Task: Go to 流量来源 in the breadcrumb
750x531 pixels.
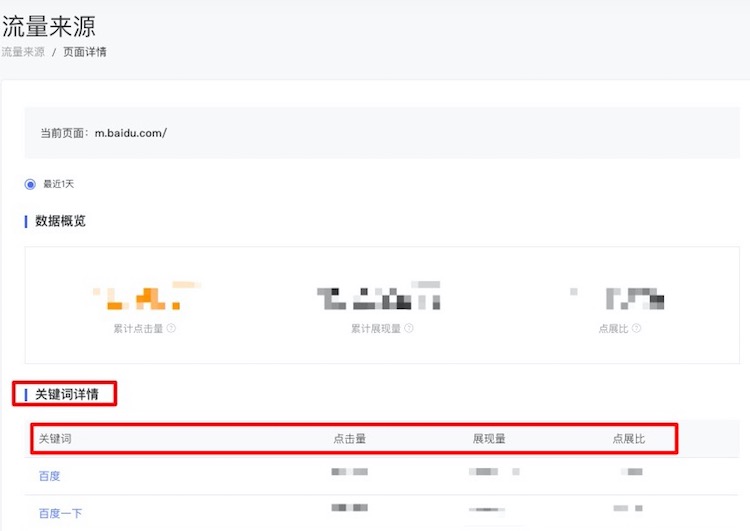Action: 22,52
